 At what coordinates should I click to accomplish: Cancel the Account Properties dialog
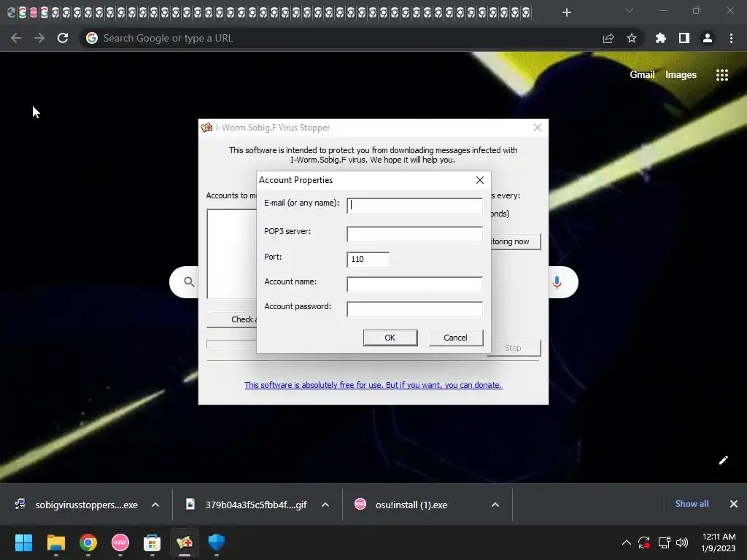tap(455, 338)
